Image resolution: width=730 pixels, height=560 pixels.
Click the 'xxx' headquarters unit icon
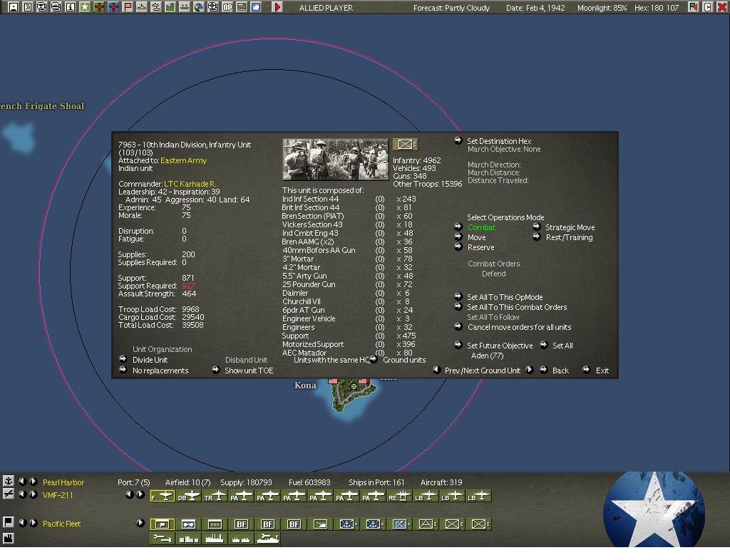215,524
